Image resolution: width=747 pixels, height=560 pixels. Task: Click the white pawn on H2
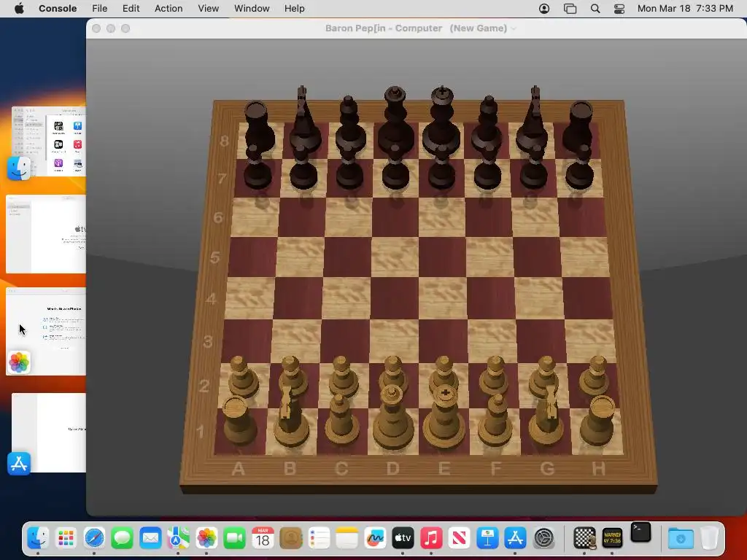595,376
